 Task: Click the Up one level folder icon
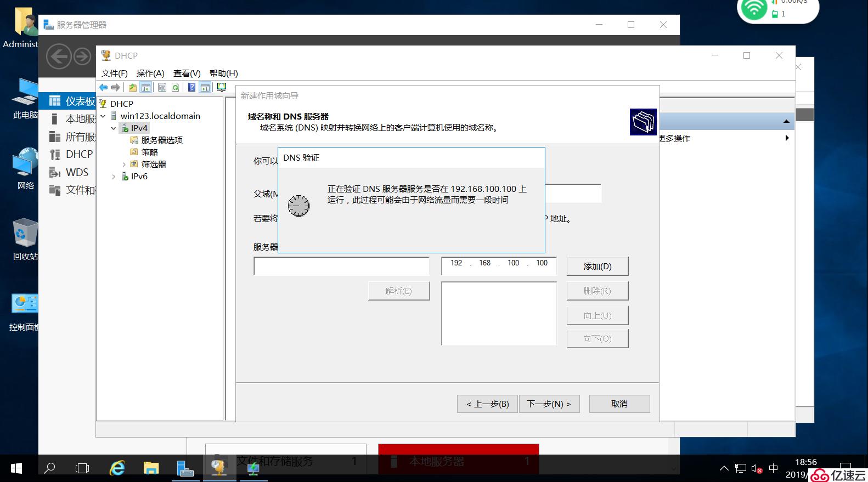pos(133,87)
